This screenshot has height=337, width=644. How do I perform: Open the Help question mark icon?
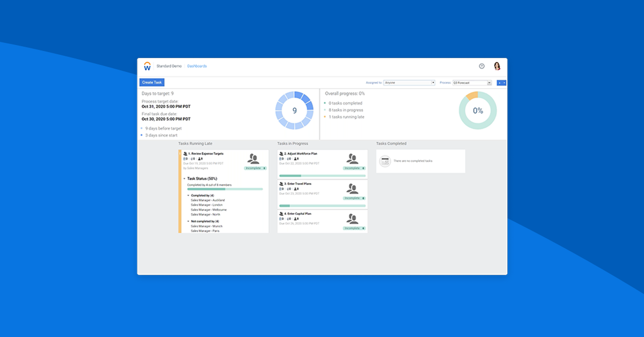[481, 66]
